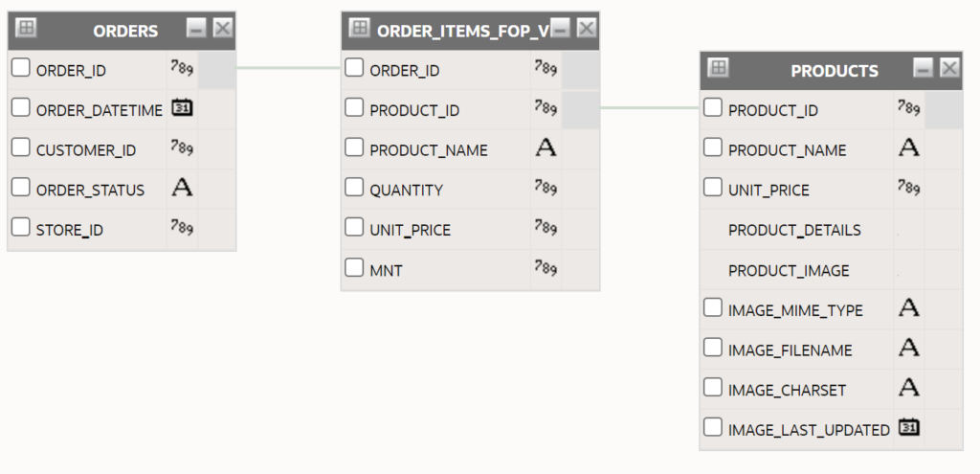This screenshot has width=980, height=474.
Task: Click join cell beside ORDERS ORDER_ID
Action: pos(217,69)
